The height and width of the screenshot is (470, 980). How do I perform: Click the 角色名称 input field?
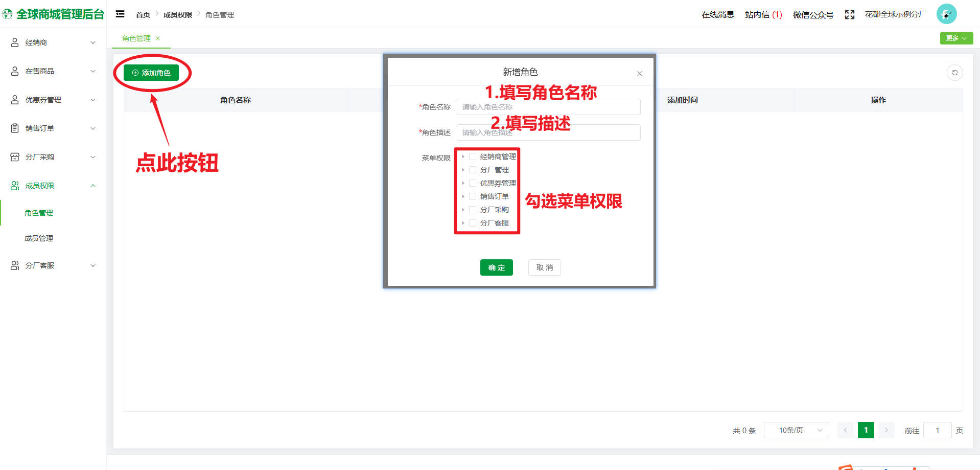(x=548, y=107)
